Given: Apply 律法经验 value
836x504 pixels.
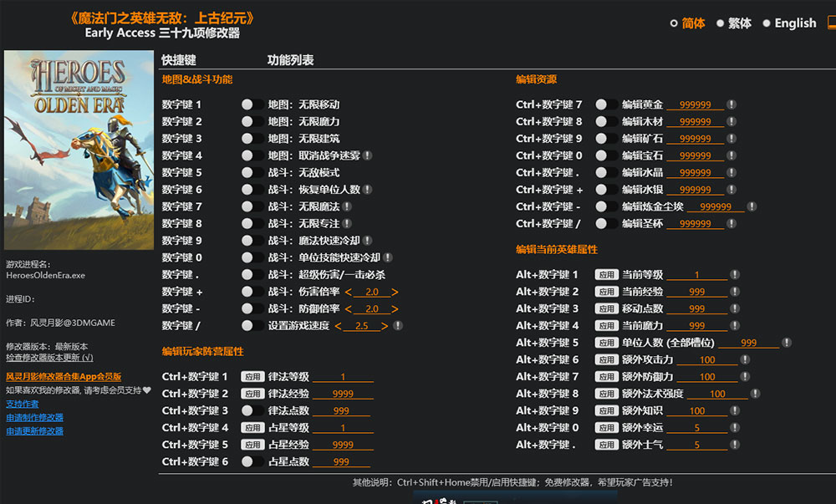Looking at the screenshot, I should tap(252, 394).
